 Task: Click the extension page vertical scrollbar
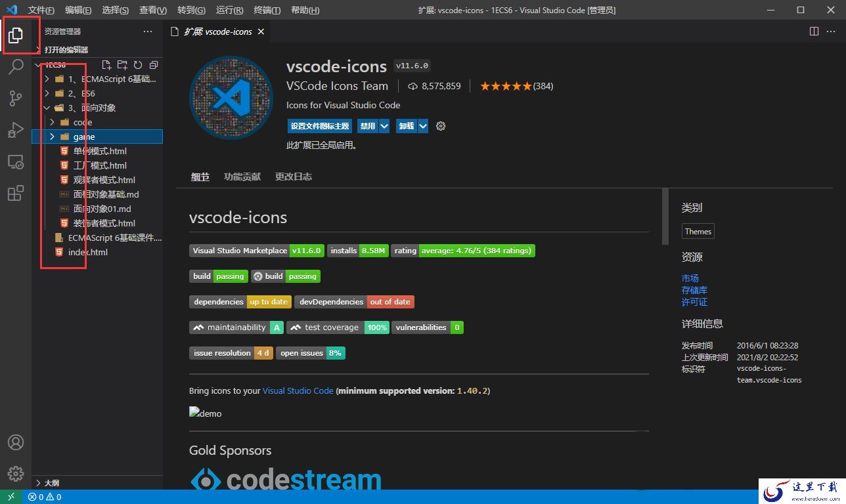[x=665, y=217]
